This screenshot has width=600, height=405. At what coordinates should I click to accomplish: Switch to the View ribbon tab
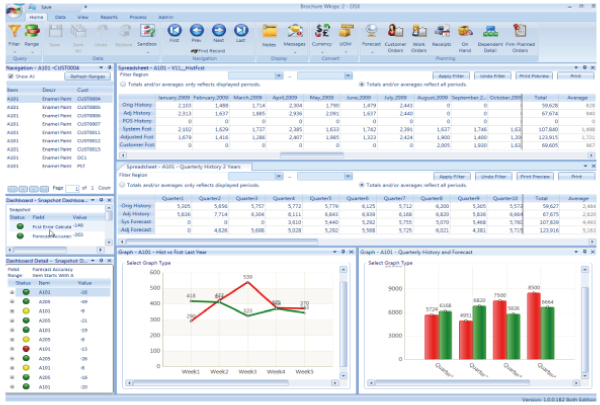(x=83, y=17)
